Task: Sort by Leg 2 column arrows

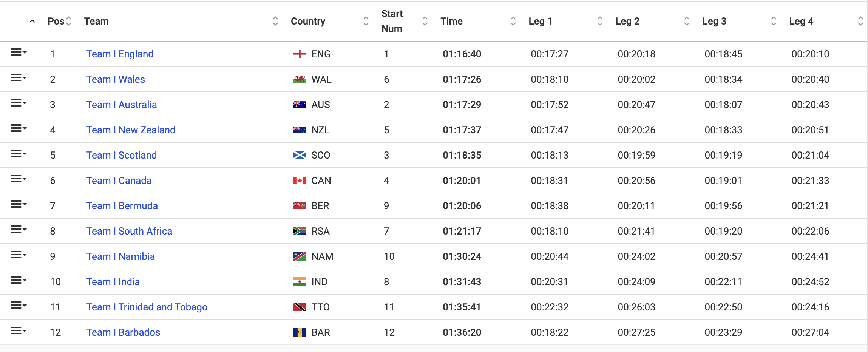Action: tap(687, 21)
